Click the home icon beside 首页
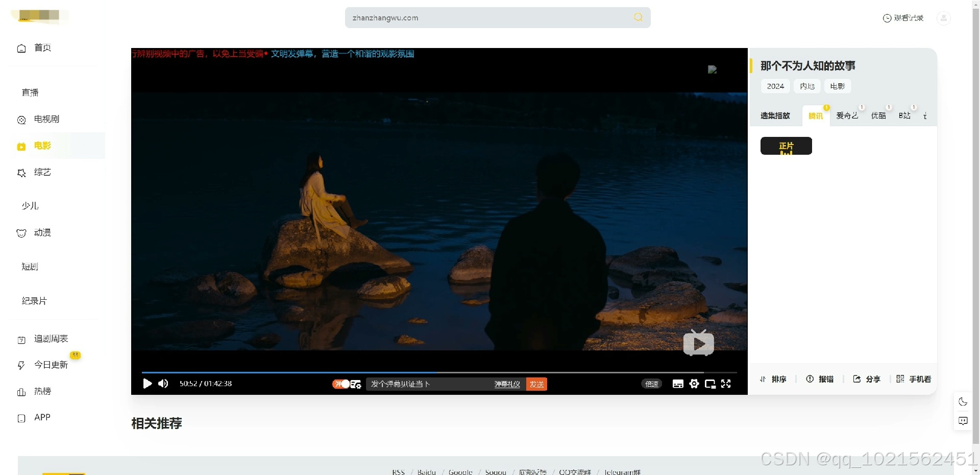 click(21, 49)
